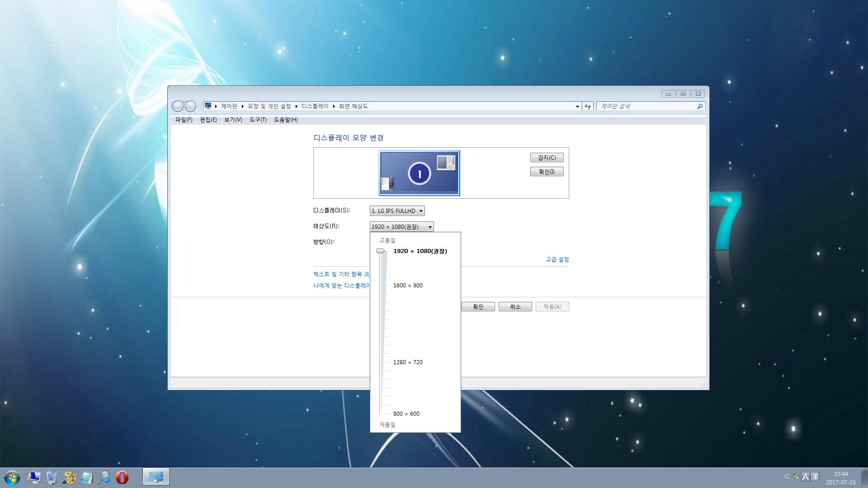The width and height of the screenshot is (868, 488).
Task: Go forward with the navigation forward arrow
Action: (190, 106)
